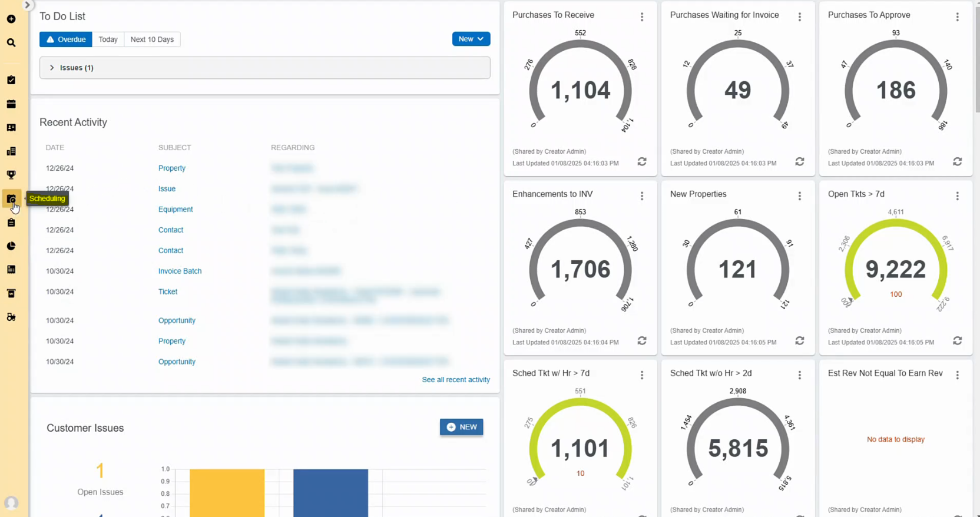Open the trophy icon in sidebar
980x517 pixels.
pos(11,175)
